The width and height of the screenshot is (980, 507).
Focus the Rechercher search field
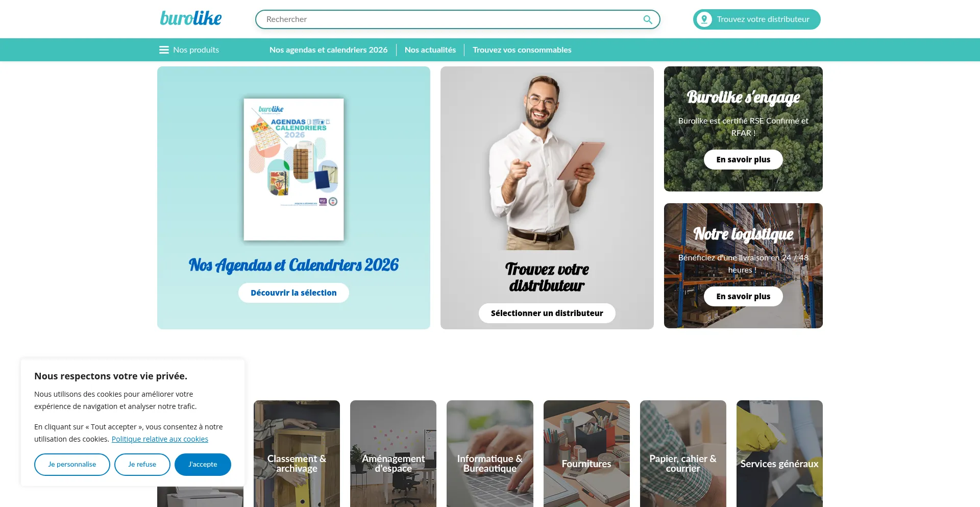pyautogui.click(x=457, y=19)
